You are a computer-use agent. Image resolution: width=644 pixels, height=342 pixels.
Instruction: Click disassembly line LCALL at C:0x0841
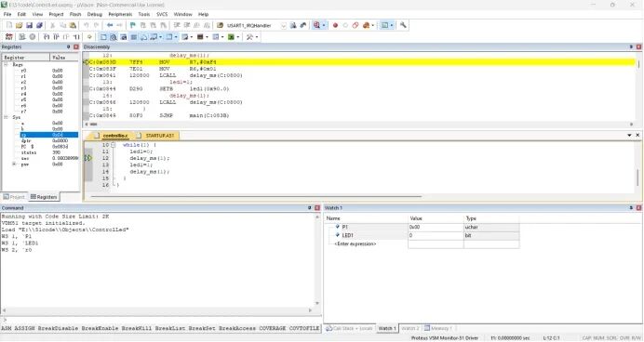(361, 75)
